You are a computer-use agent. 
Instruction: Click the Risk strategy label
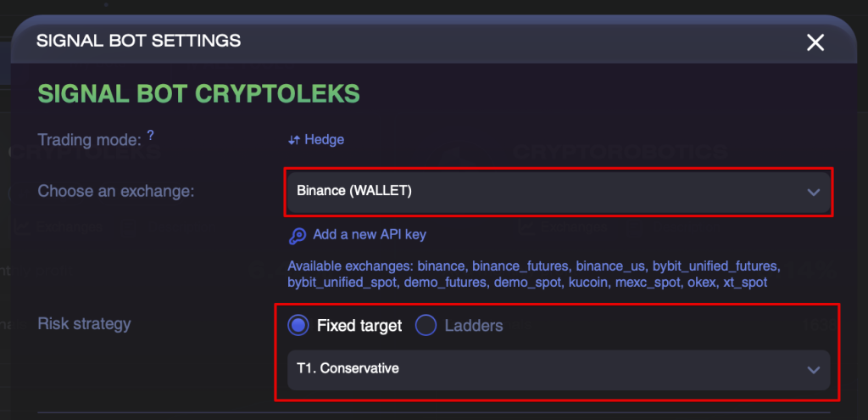[84, 323]
